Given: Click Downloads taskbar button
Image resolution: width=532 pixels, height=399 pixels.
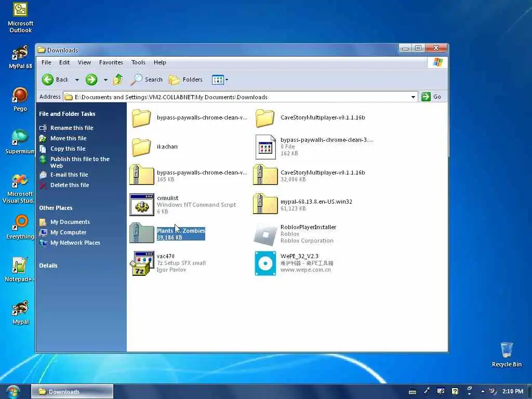Looking at the screenshot, I should tap(72, 392).
